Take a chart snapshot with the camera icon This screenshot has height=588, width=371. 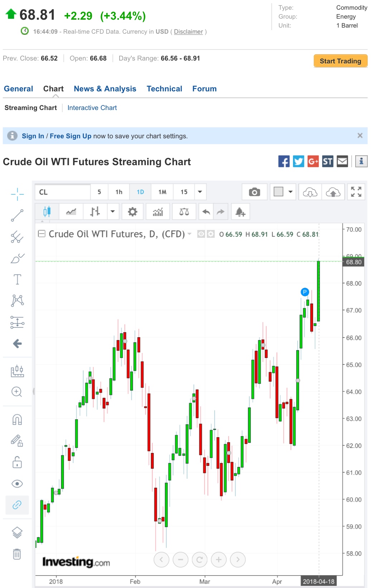tap(254, 192)
